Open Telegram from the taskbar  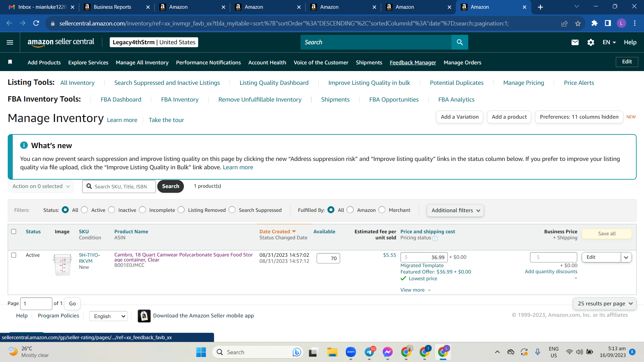(369, 352)
